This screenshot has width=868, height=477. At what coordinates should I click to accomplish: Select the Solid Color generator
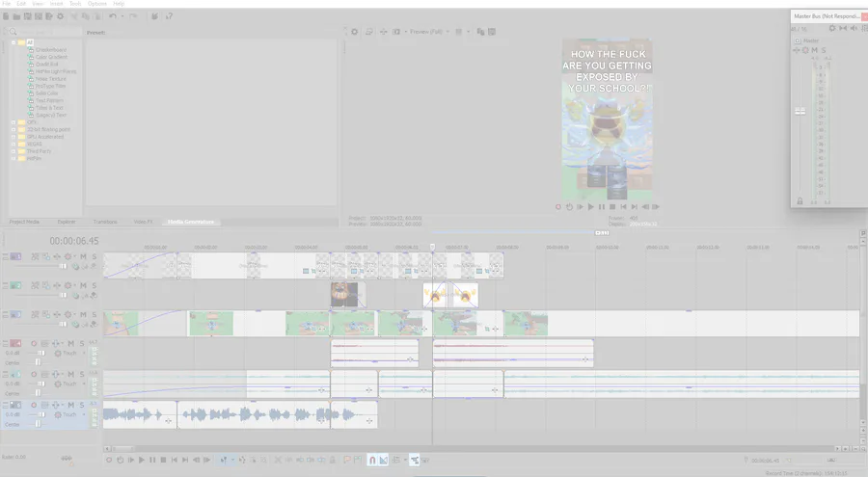click(x=46, y=93)
